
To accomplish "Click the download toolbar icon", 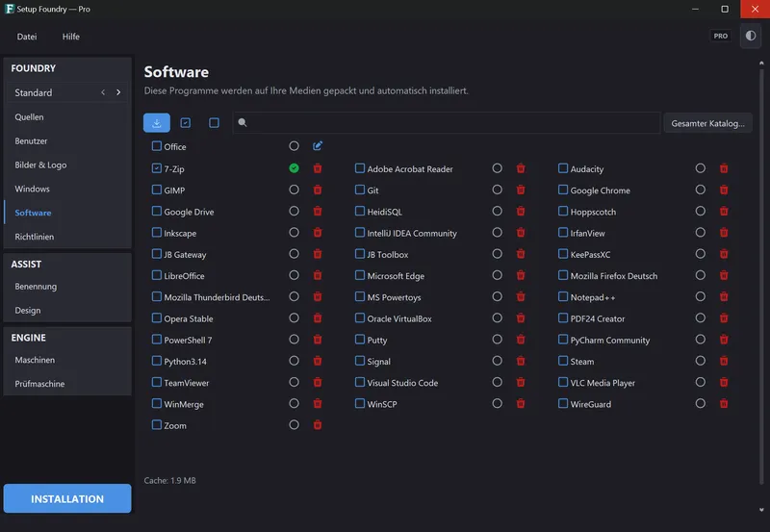I will click(x=157, y=123).
